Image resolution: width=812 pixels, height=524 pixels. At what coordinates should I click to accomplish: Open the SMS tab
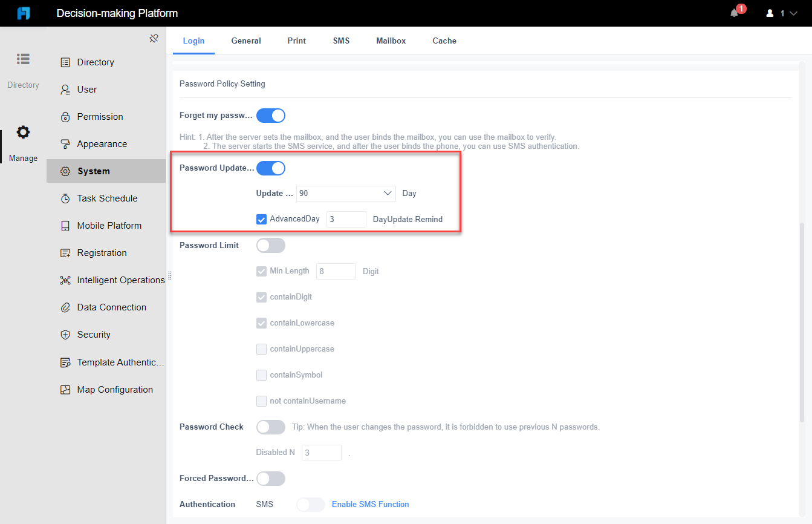click(341, 41)
